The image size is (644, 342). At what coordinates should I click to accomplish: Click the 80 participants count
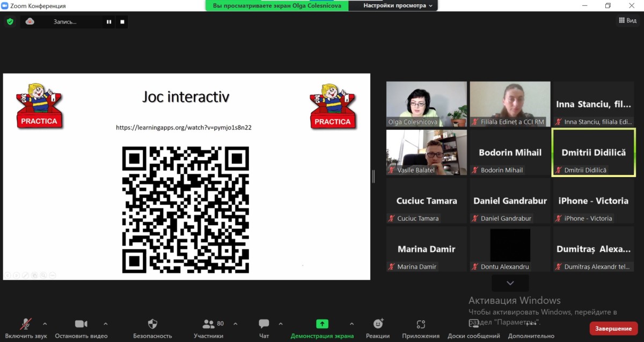point(220,323)
